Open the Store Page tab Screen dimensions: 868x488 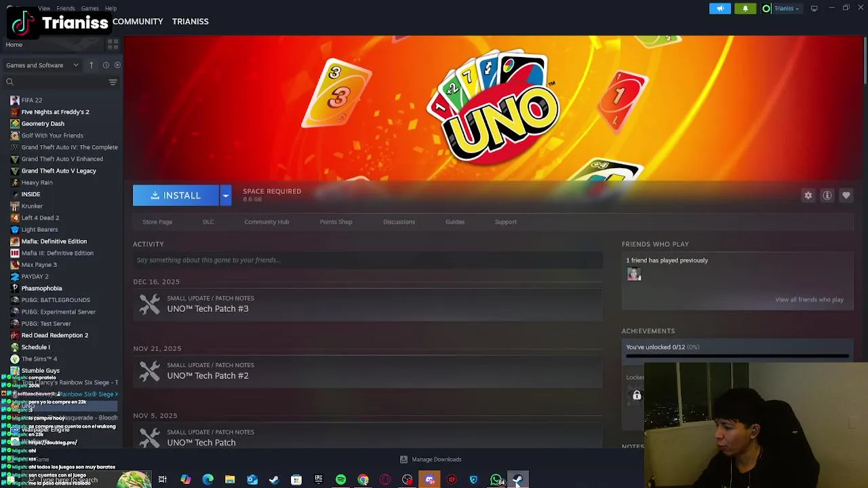click(157, 222)
